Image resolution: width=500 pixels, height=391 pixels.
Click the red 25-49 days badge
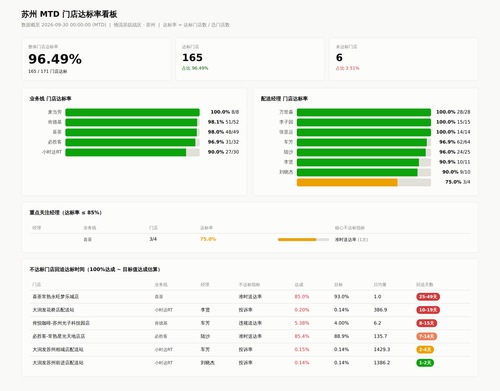(428, 297)
